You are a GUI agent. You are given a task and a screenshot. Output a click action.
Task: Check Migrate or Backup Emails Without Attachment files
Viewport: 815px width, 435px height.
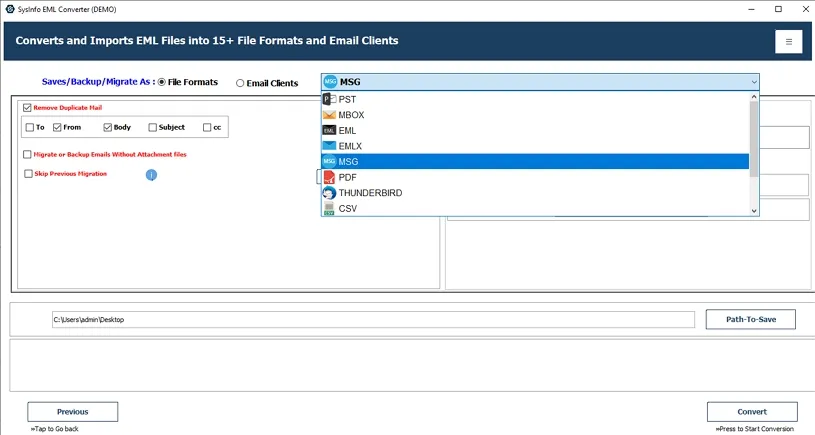(27, 154)
